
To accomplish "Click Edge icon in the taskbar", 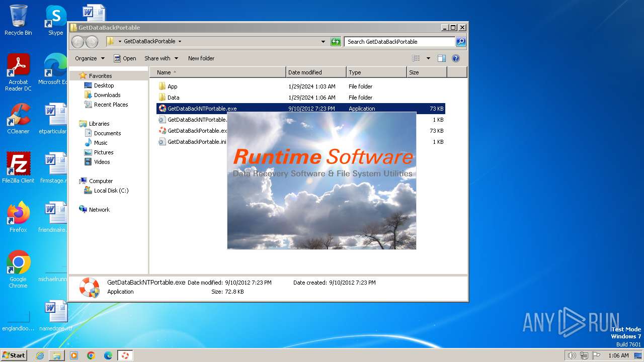I will tap(108, 355).
